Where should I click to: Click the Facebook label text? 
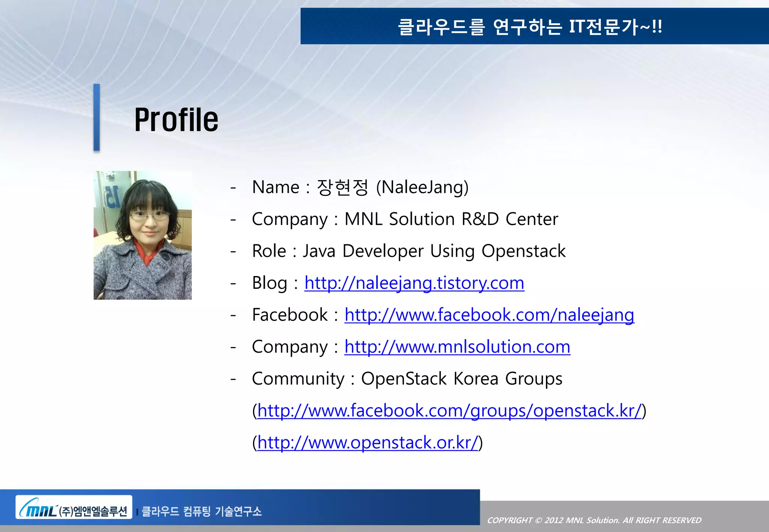tap(290, 315)
